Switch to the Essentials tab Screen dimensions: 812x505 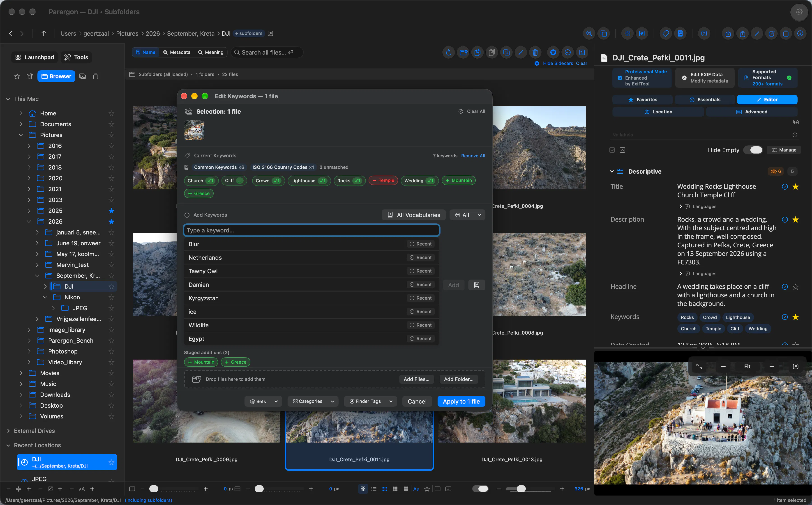coord(704,99)
